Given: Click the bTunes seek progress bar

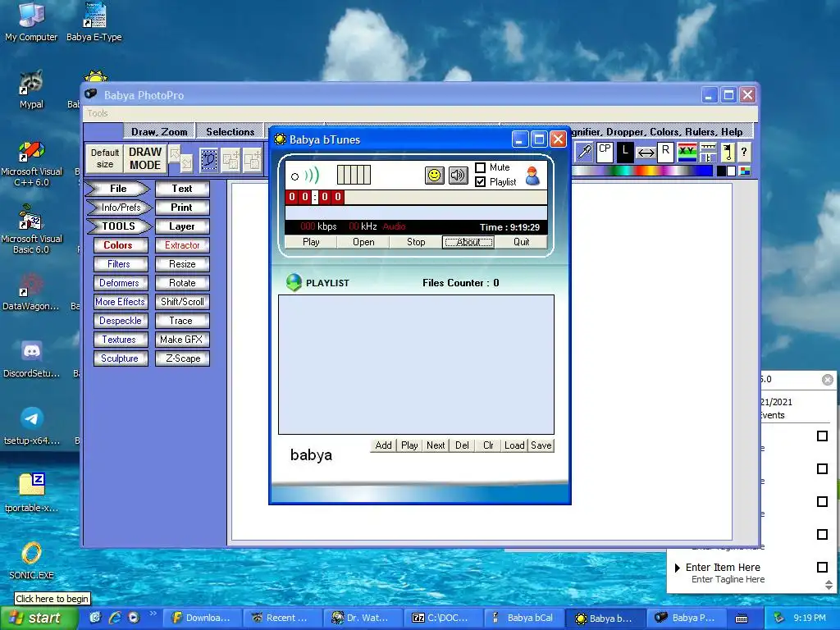Looking at the screenshot, I should pyautogui.click(x=445, y=197).
